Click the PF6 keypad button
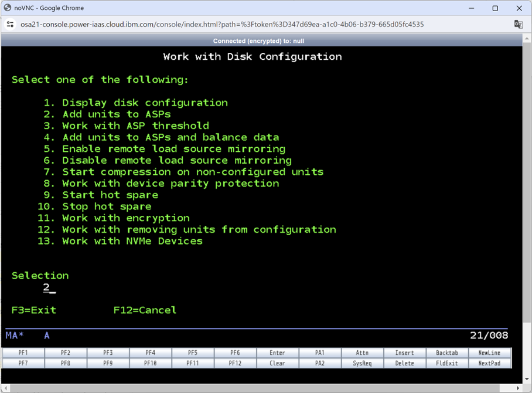This screenshot has height=393, width=532. click(235, 353)
